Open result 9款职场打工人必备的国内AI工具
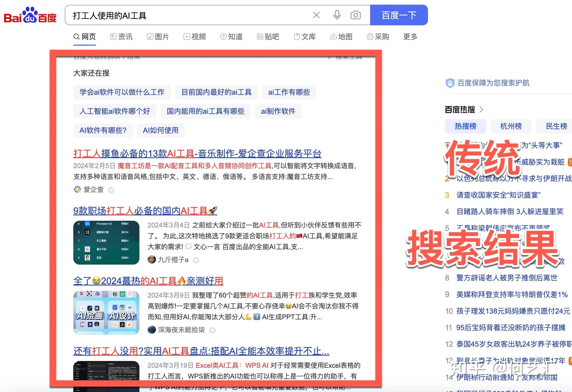Viewport: 572px width, 392px height. tap(145, 211)
